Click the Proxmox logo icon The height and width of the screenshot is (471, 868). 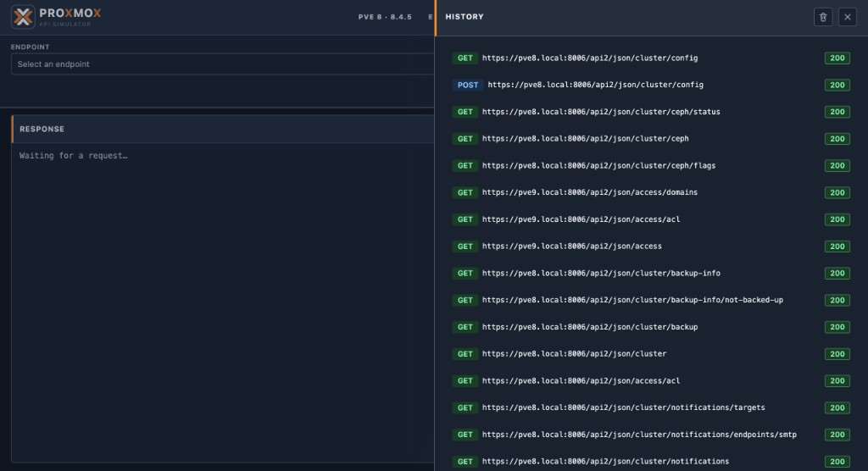pyautogui.click(x=23, y=17)
